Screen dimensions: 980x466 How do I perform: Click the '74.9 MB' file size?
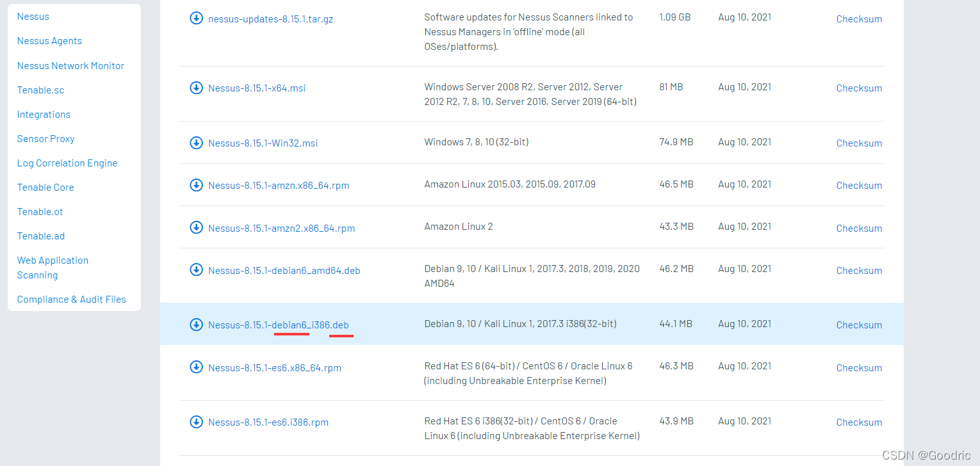tap(676, 142)
